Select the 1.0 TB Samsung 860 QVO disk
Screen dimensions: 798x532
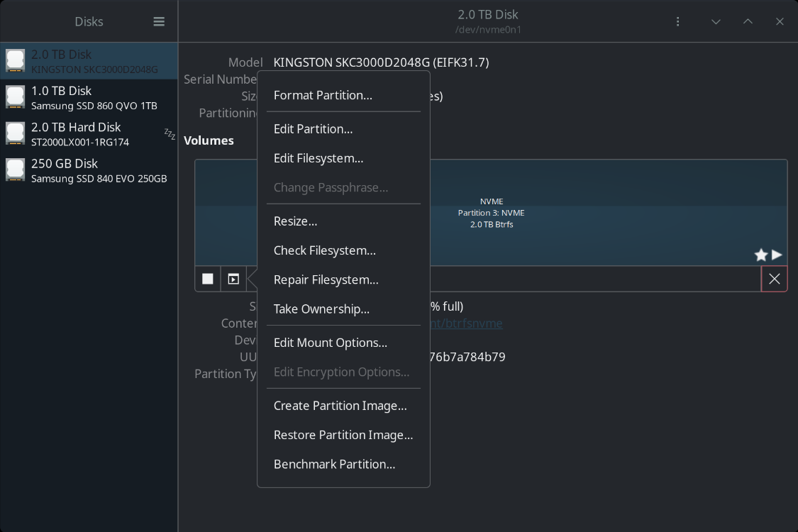click(89, 98)
